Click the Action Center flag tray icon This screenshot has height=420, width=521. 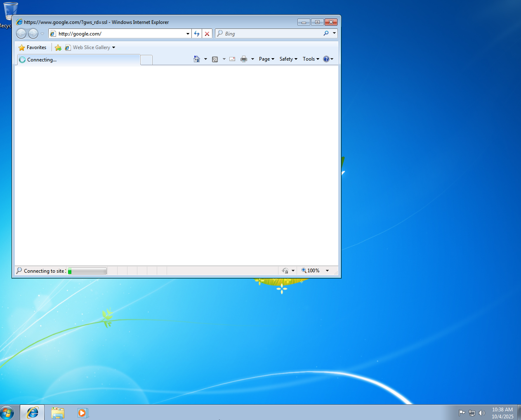pos(462,413)
